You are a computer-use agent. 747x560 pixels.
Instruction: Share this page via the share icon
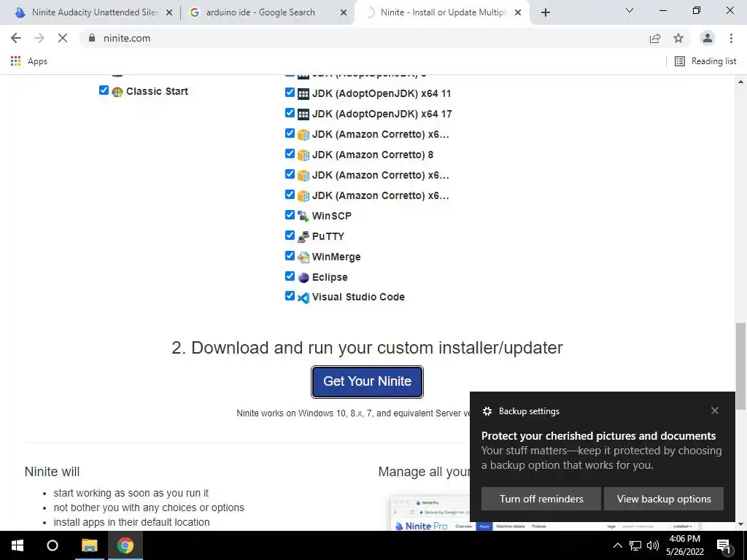point(655,38)
